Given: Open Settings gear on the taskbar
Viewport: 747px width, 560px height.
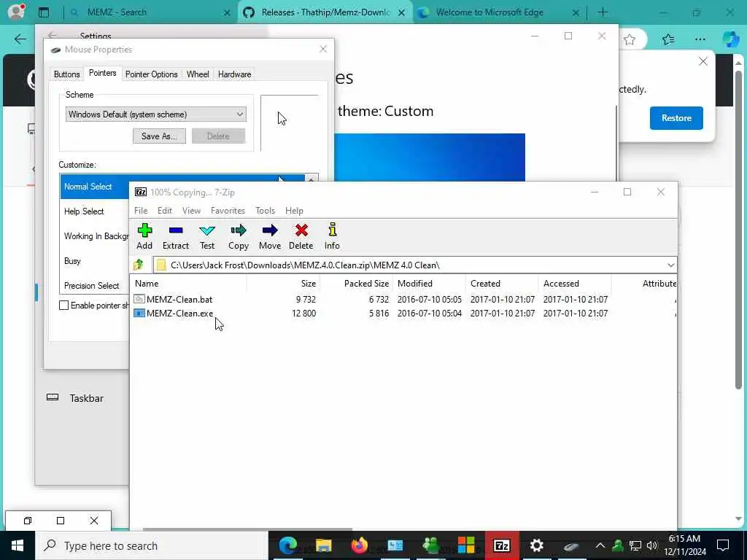Looking at the screenshot, I should (537, 545).
